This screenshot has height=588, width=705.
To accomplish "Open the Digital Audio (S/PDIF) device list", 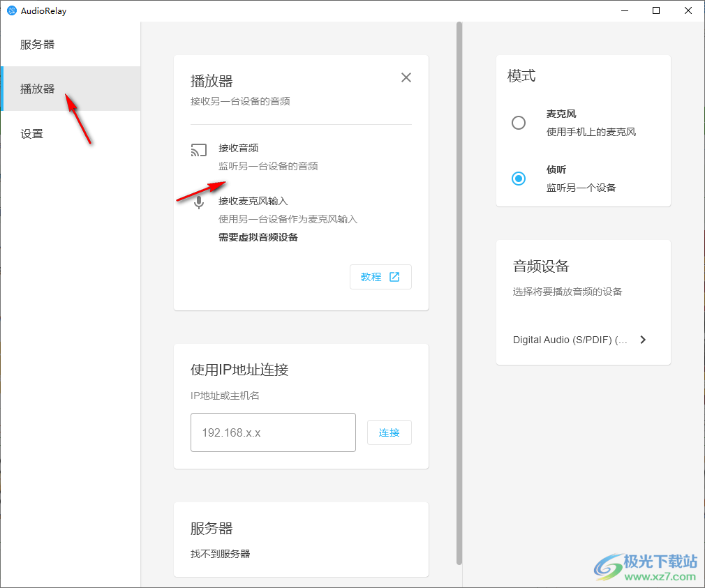I will coord(570,340).
